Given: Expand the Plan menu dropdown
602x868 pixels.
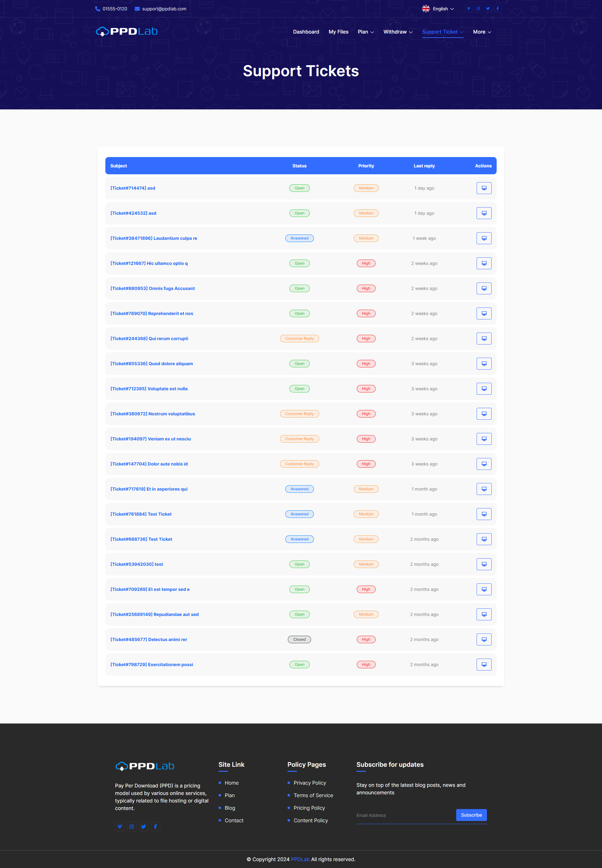Looking at the screenshot, I should (x=366, y=32).
